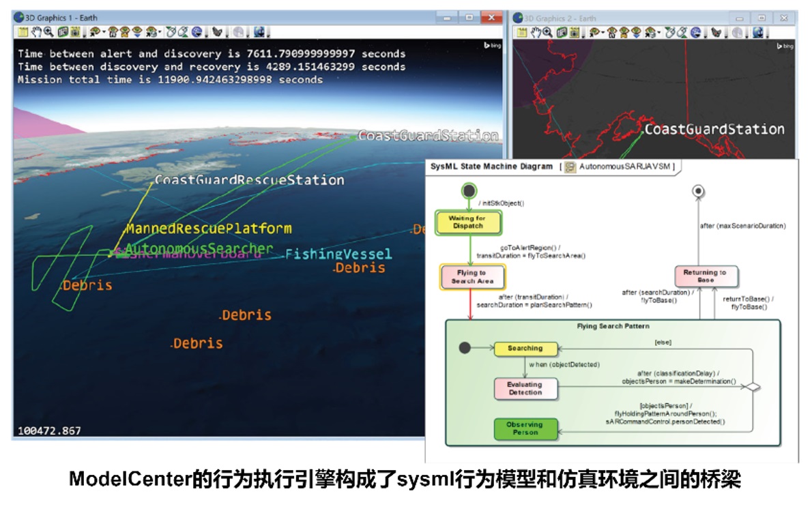
Task: Click the CoastGuardRescueStation label in 3D Graphics 1
Action: 250,180
